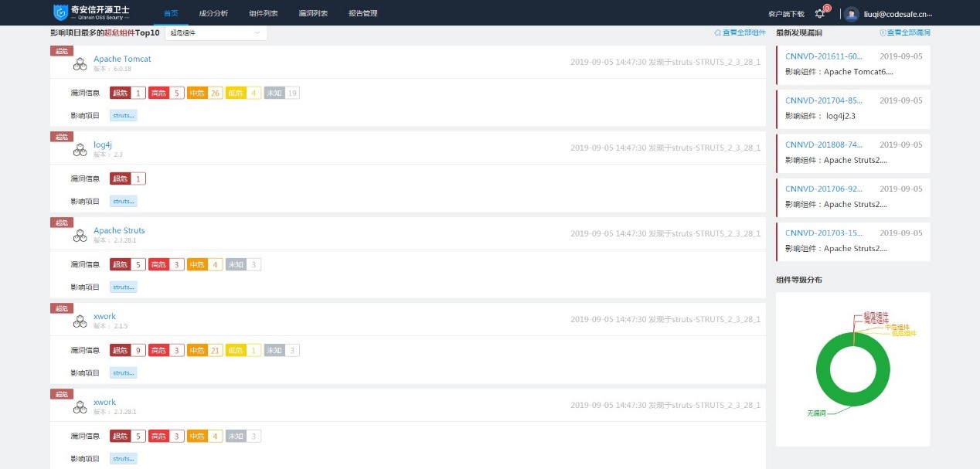The image size is (980, 469).
Task: Click the 影响组件:Apache Tomcat6... text
Action: tap(839, 72)
